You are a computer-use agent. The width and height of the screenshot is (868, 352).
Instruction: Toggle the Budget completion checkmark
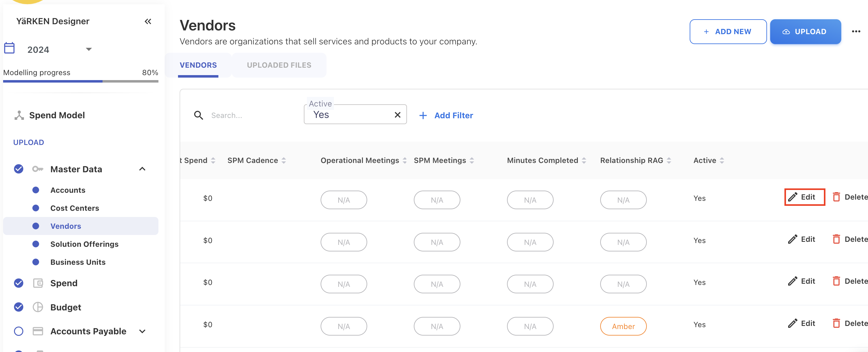pos(19,307)
